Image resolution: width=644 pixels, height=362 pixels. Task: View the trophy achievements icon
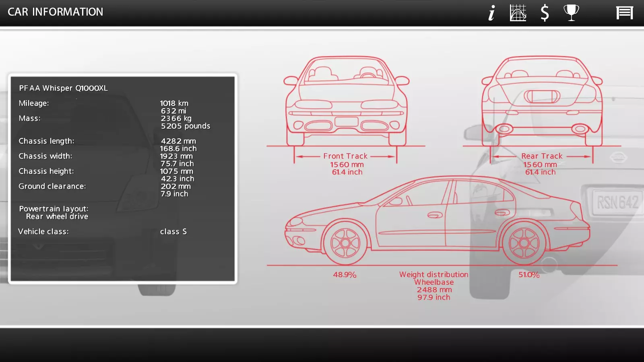pos(571,13)
